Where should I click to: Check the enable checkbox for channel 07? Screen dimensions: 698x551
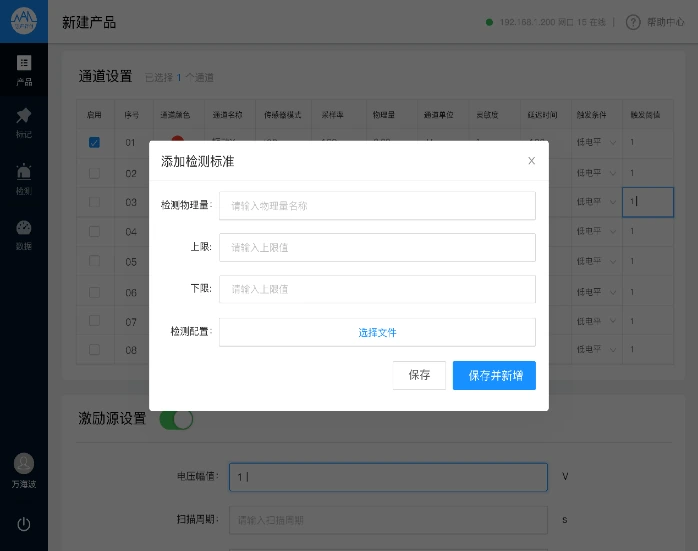coord(94,320)
